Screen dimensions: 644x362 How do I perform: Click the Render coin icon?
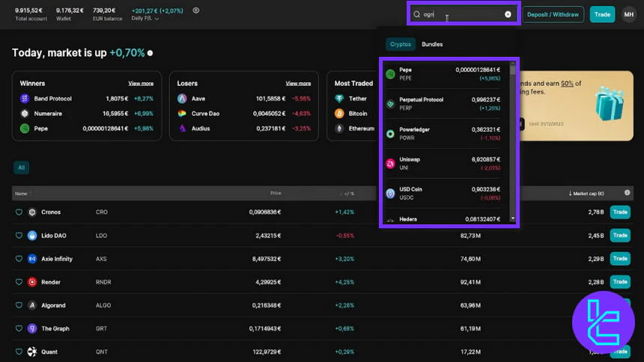32,282
